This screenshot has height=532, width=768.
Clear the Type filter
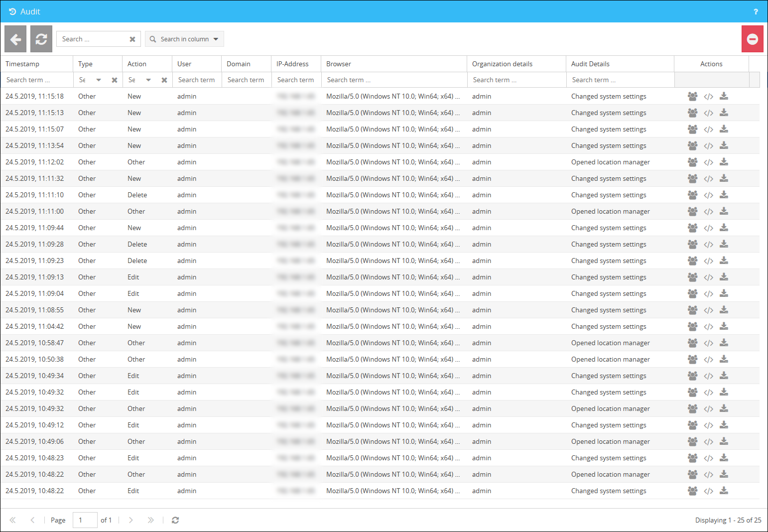(x=115, y=80)
